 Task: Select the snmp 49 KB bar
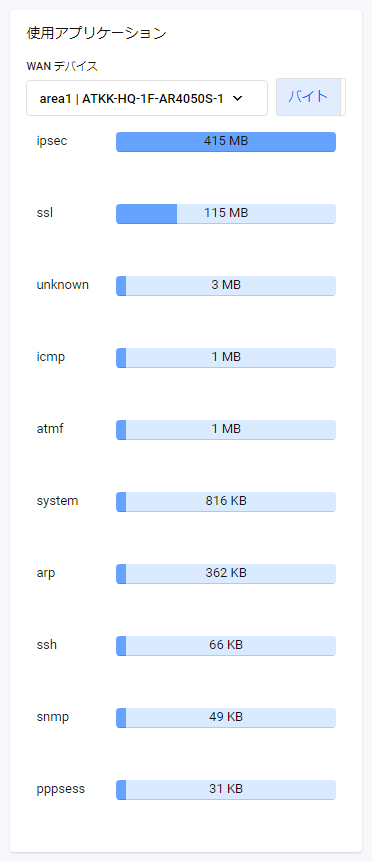coord(226,718)
